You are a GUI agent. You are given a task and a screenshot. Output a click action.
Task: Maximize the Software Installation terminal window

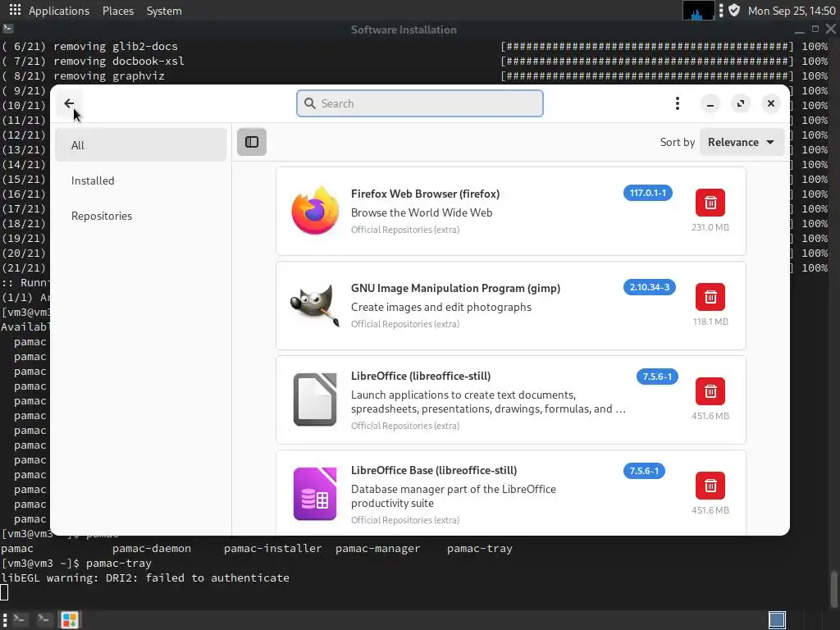pos(815,29)
